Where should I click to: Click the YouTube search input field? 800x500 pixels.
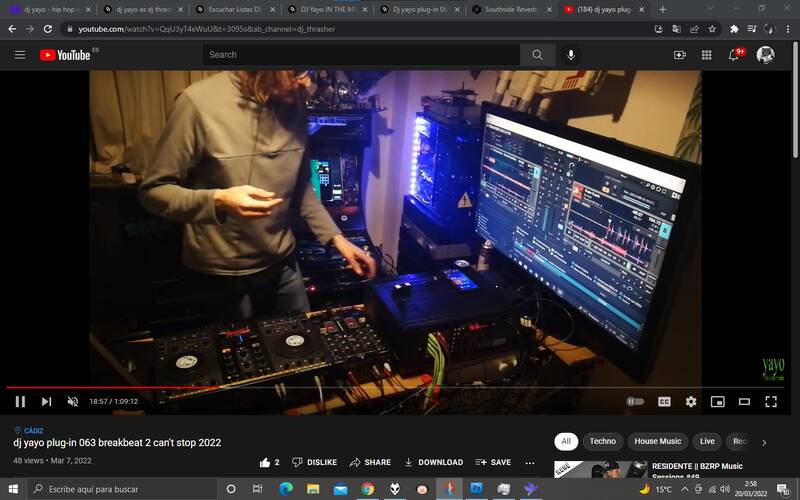click(x=360, y=55)
